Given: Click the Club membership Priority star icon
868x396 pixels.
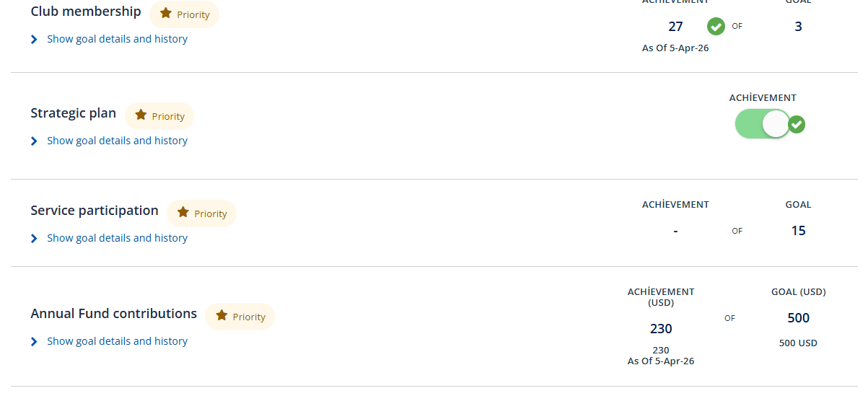Looking at the screenshot, I should pyautogui.click(x=166, y=14).
